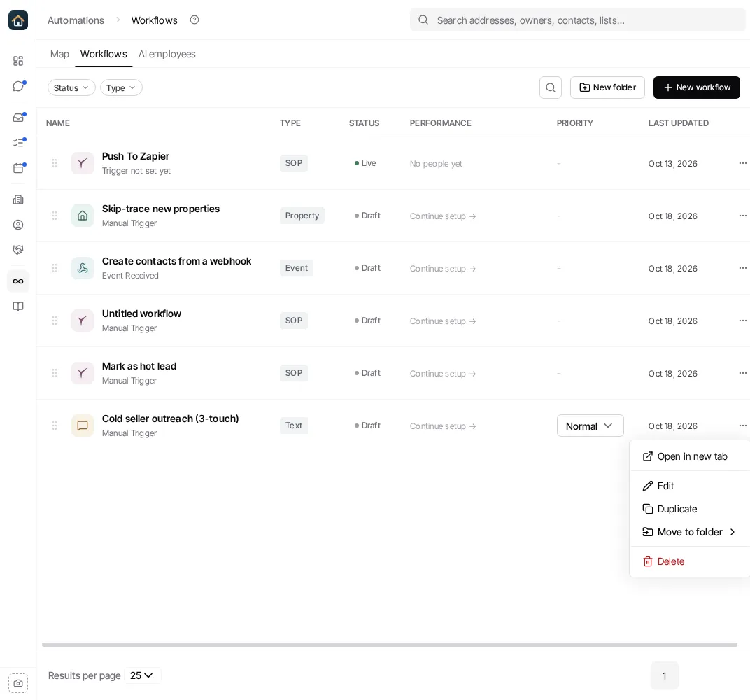Click the horizontal scrollbar below the table
The width and height of the screenshot is (750, 700).
[390, 645]
